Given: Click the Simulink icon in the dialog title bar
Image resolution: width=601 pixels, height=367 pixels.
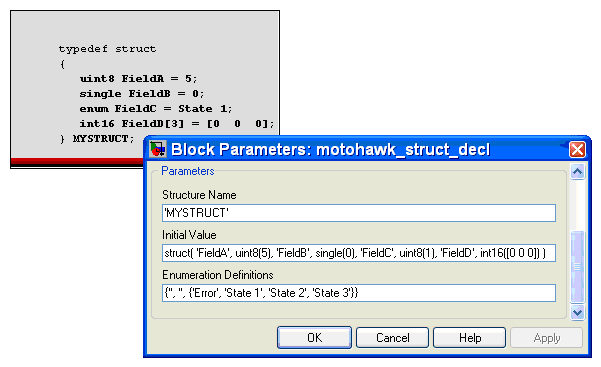Looking at the screenshot, I should (158, 149).
